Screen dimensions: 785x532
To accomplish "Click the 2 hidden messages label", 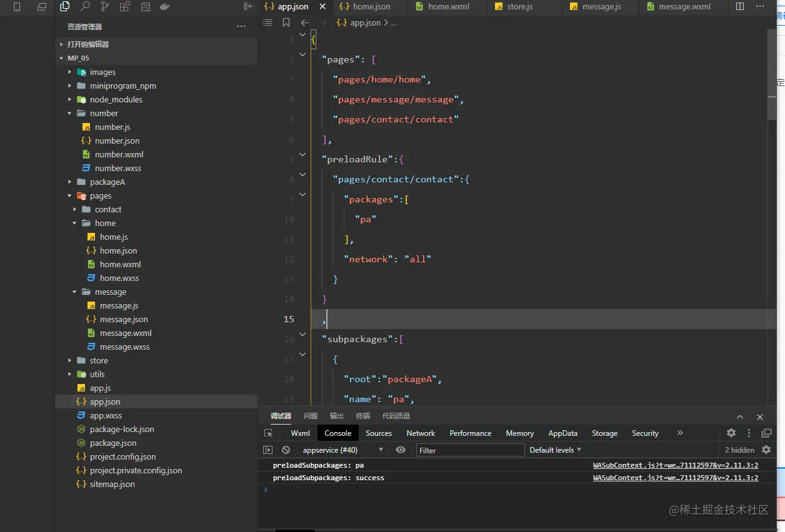I will 739,450.
